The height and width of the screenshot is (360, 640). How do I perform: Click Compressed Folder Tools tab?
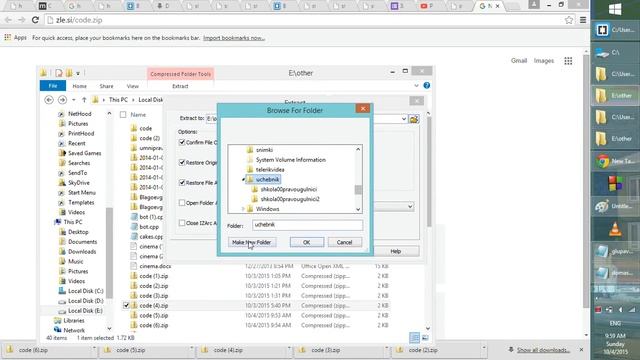[180, 74]
